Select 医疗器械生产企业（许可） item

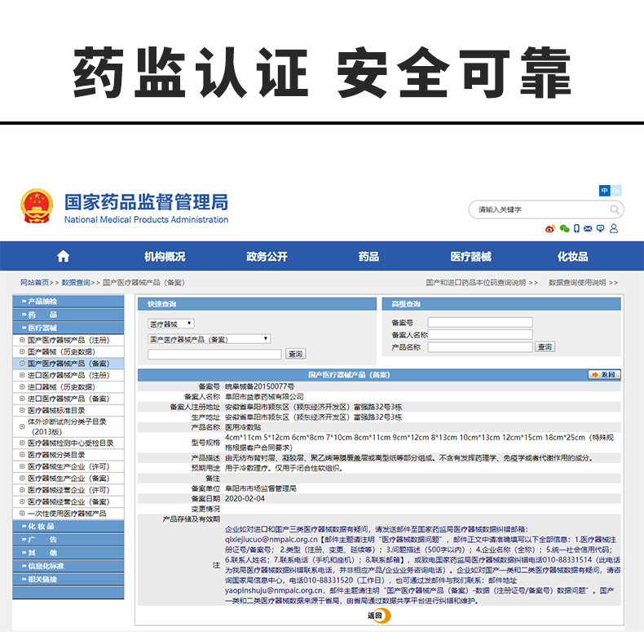68,466
